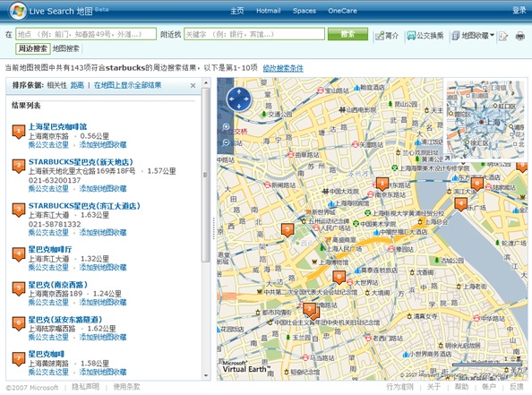
Task: Click 乘公交去这里 under 上海星巴克咖啡馆
Action: [48, 145]
